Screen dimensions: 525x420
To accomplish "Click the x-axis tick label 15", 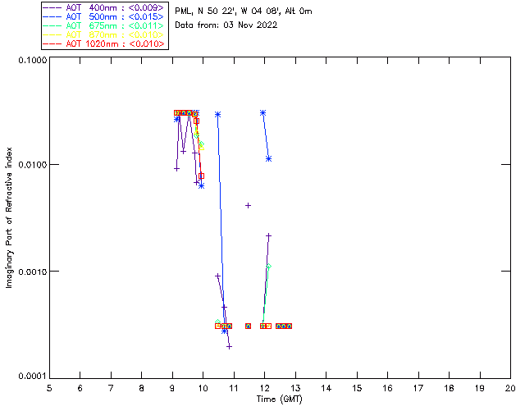I will point(357,388).
